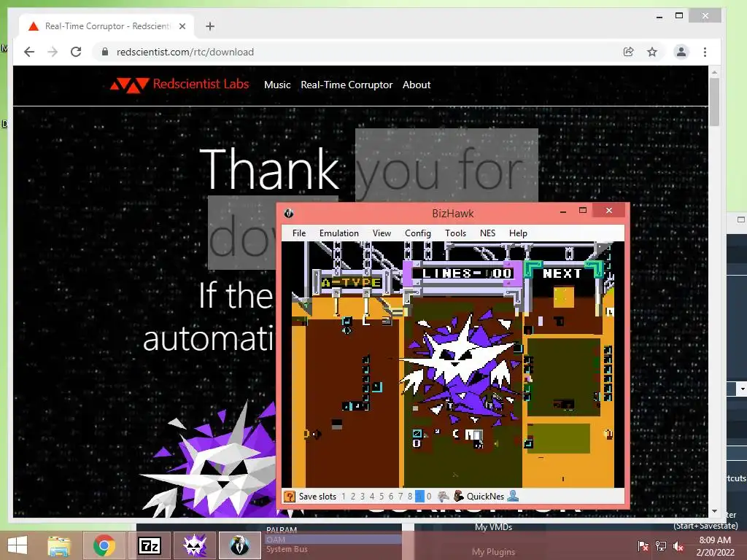Click the network icon in system tray
This screenshot has width=747, height=560.
click(661, 546)
